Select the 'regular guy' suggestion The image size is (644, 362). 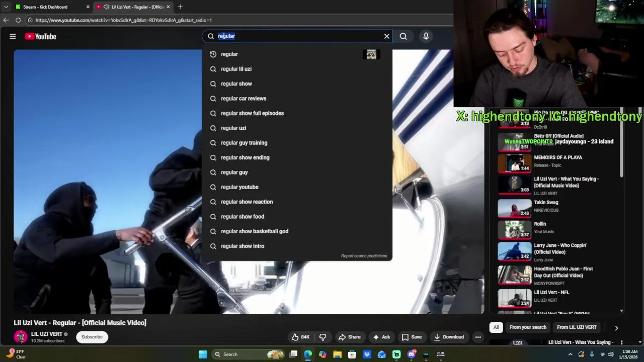(x=297, y=172)
